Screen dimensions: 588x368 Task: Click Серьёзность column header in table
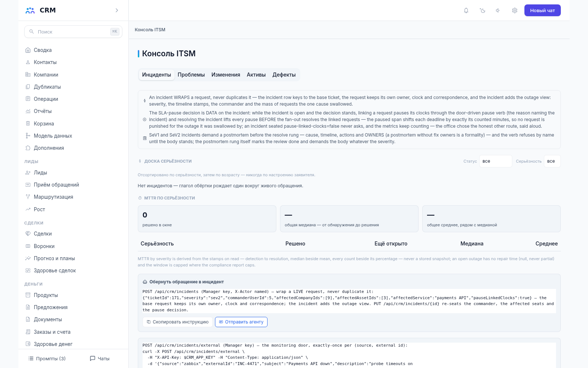click(157, 244)
